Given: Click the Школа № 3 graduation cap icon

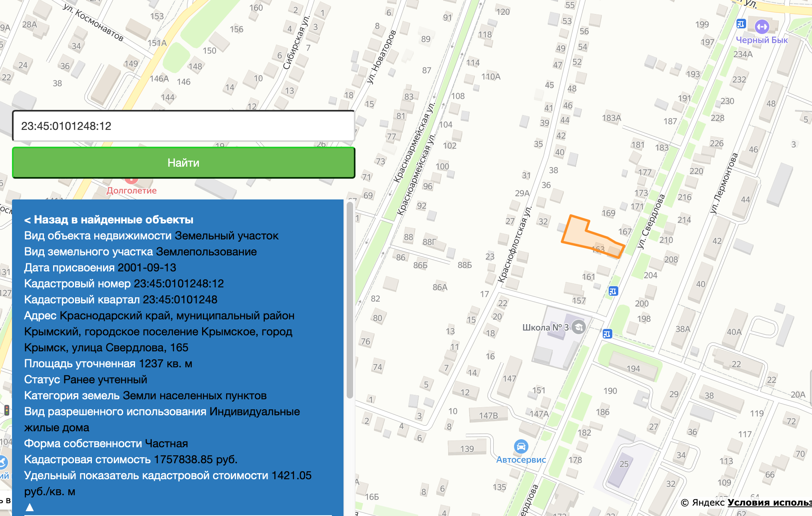Looking at the screenshot, I should (x=578, y=327).
